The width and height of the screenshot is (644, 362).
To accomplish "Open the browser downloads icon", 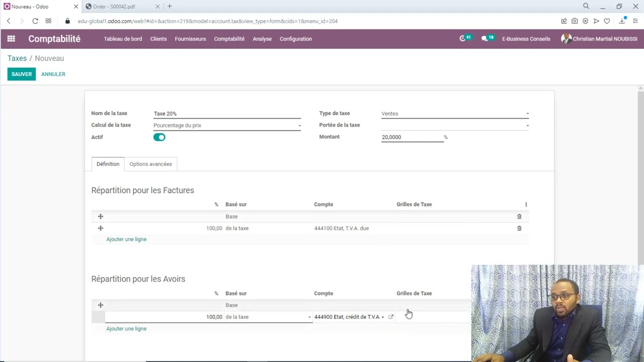I will click(x=622, y=21).
